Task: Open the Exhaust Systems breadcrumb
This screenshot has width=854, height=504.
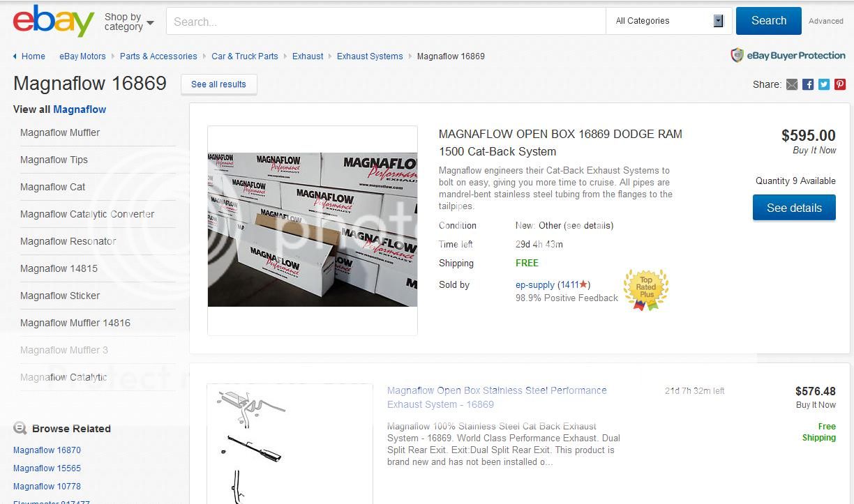Action: point(370,56)
